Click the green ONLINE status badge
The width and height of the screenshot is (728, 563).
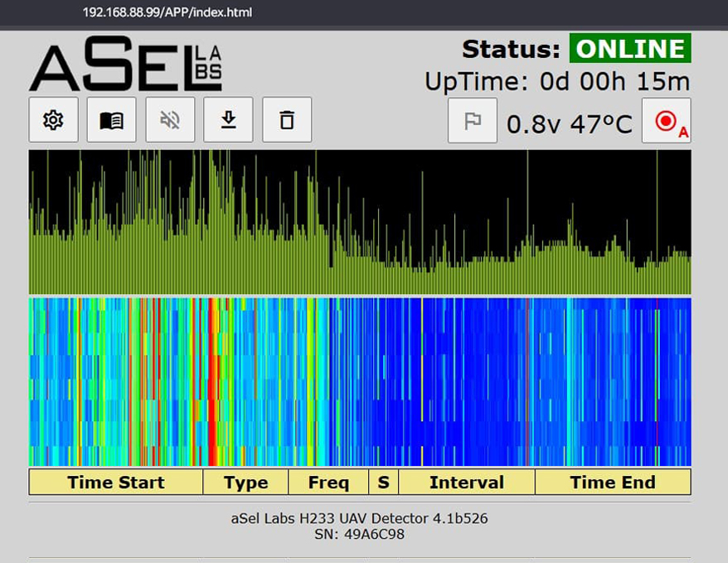coord(630,49)
